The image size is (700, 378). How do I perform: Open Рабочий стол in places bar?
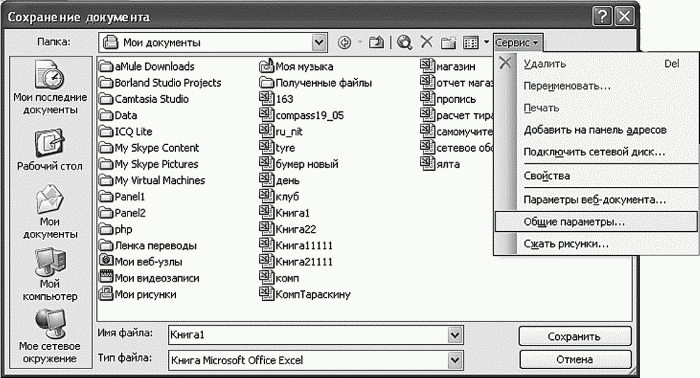[x=50, y=150]
